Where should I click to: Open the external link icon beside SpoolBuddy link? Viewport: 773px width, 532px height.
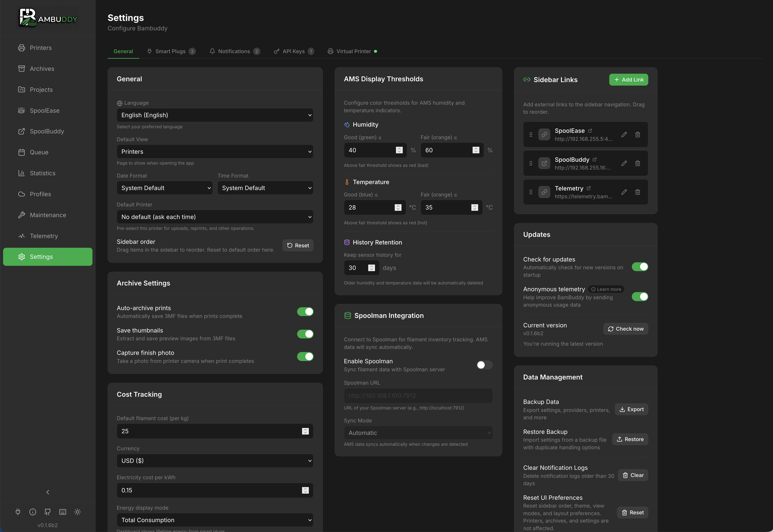click(595, 159)
